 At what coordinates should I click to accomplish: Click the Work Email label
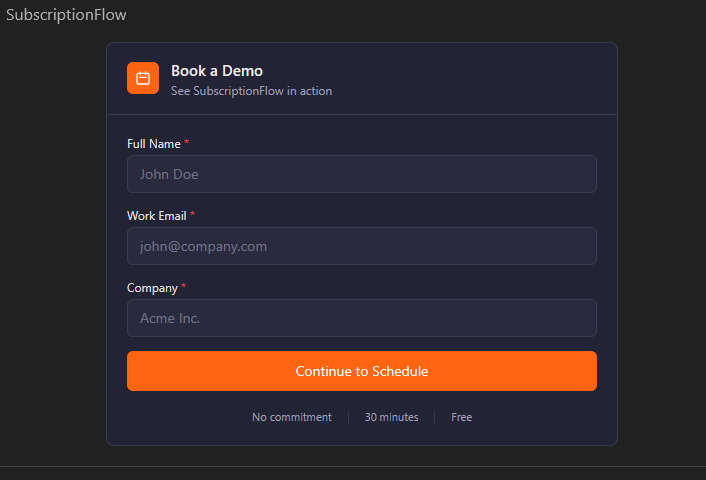coord(156,216)
